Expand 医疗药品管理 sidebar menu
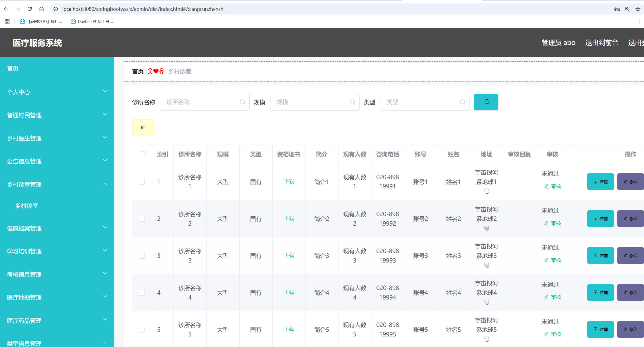The height and width of the screenshot is (347, 644). click(x=57, y=321)
